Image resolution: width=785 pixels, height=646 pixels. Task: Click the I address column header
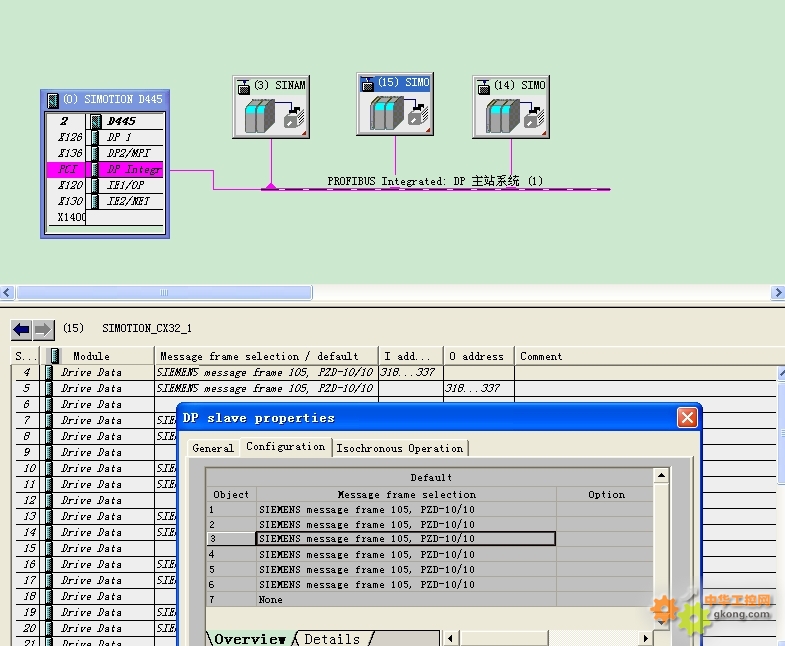[x=411, y=356]
